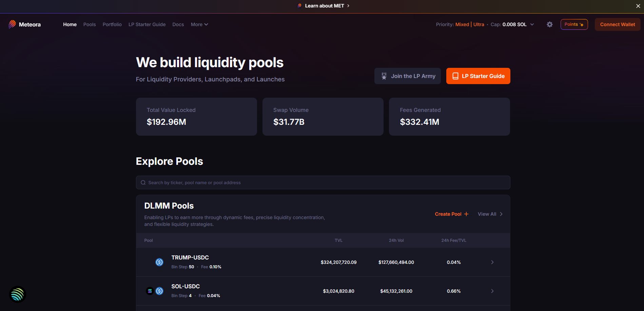Open settings via the gear icon
The width and height of the screenshot is (644, 311).
[x=550, y=24]
